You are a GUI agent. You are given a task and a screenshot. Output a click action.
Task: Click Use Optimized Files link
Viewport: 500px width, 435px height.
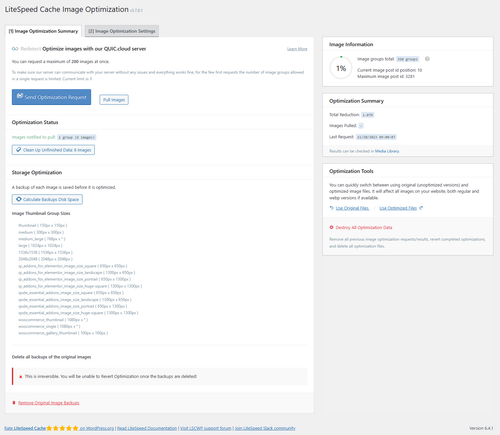(x=398, y=208)
